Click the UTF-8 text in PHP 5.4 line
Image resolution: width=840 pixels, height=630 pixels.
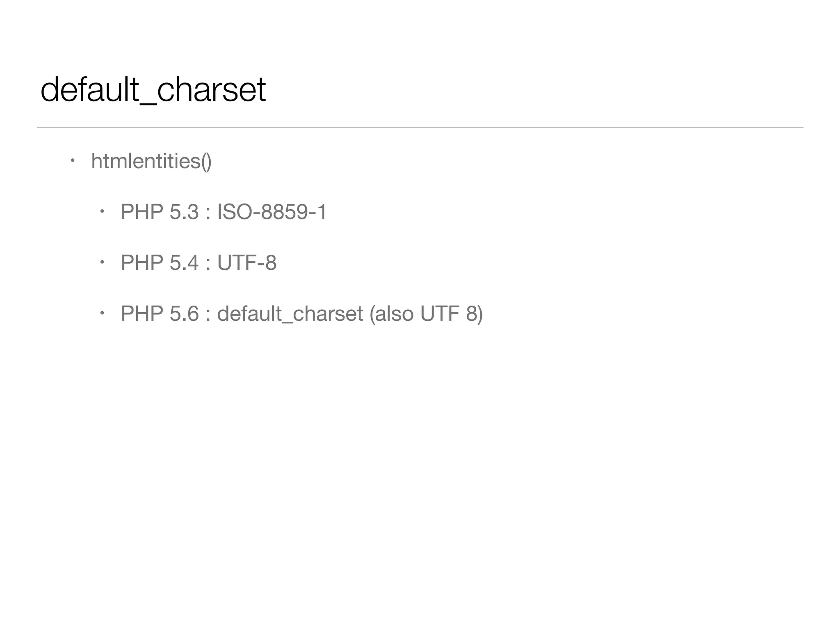(x=247, y=262)
